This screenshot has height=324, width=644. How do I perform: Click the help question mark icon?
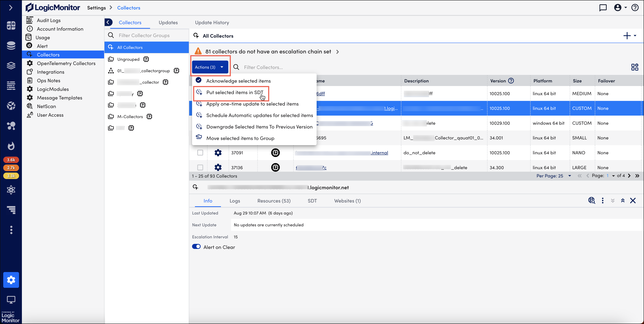(635, 8)
